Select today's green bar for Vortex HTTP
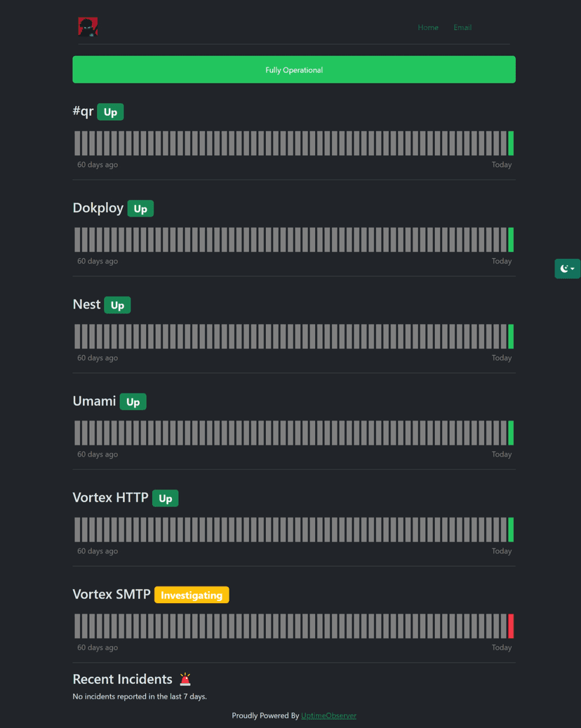This screenshot has width=581, height=728. [511, 530]
